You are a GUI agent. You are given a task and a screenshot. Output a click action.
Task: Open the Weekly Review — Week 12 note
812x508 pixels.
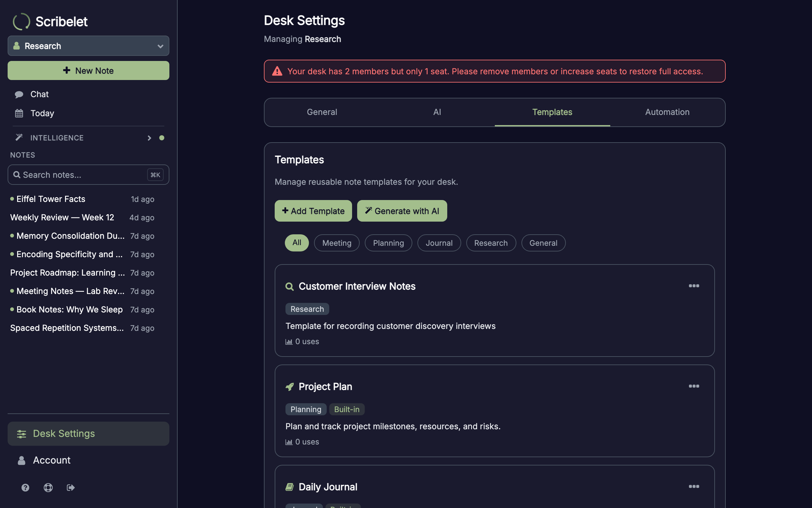click(82, 217)
